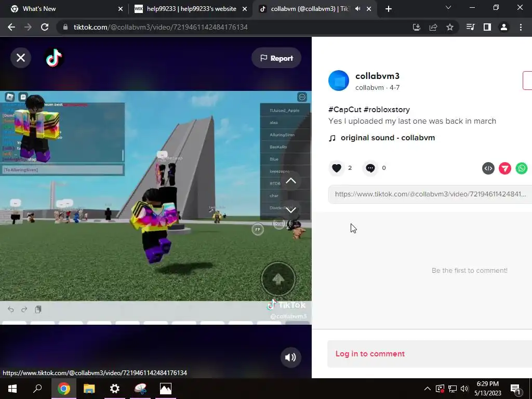Click the address bar URL

161,27
